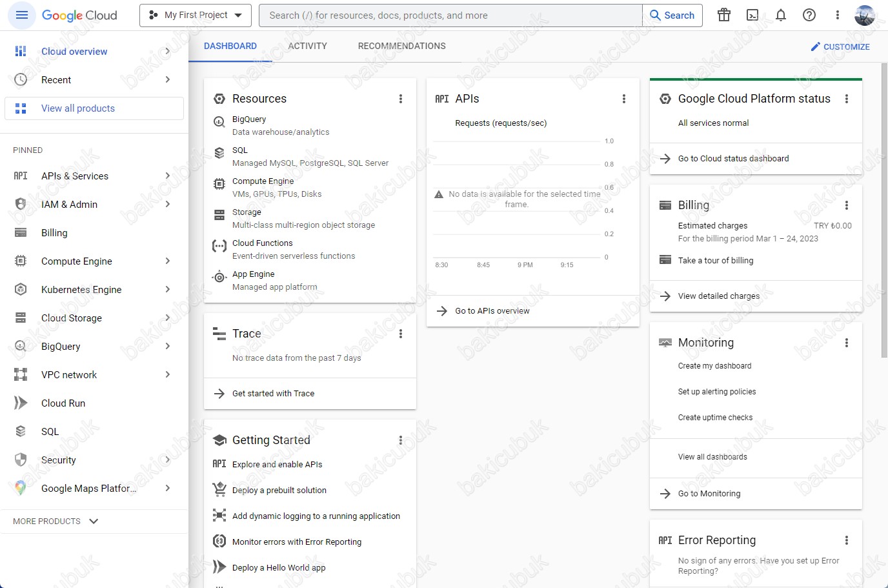888x588 pixels.
Task: Click the Kubernetes Engine sidebar icon
Action: tap(21, 289)
